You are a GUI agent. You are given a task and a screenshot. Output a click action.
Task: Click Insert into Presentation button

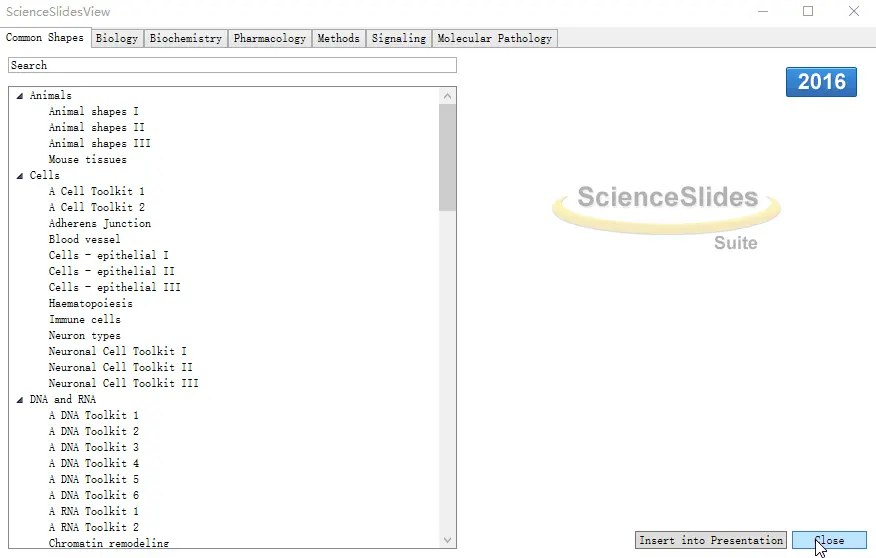tap(711, 540)
